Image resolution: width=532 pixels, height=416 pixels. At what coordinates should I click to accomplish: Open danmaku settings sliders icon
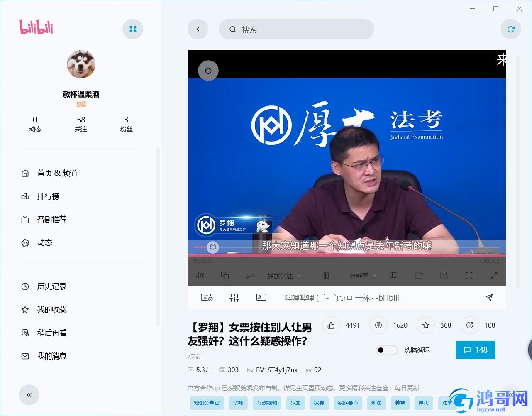coord(234,297)
